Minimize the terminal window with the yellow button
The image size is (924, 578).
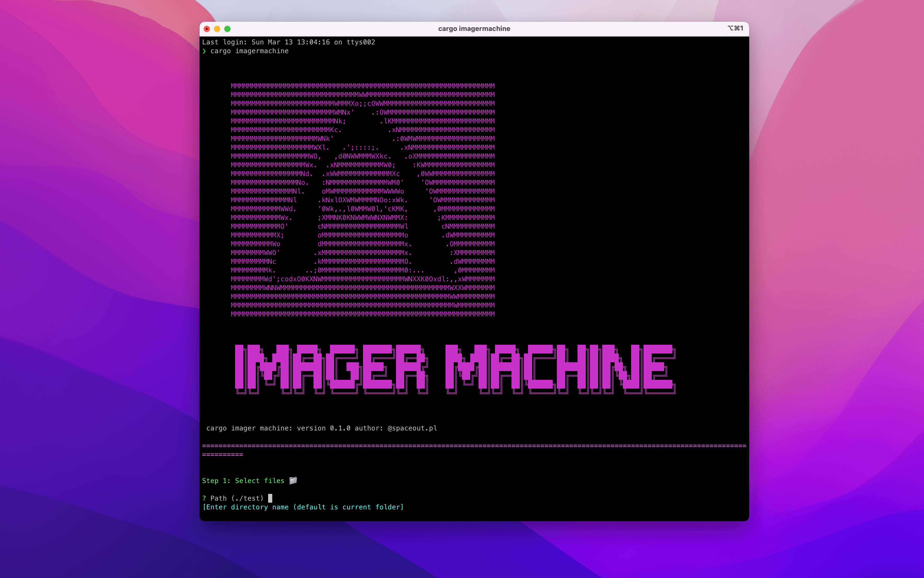pos(217,29)
